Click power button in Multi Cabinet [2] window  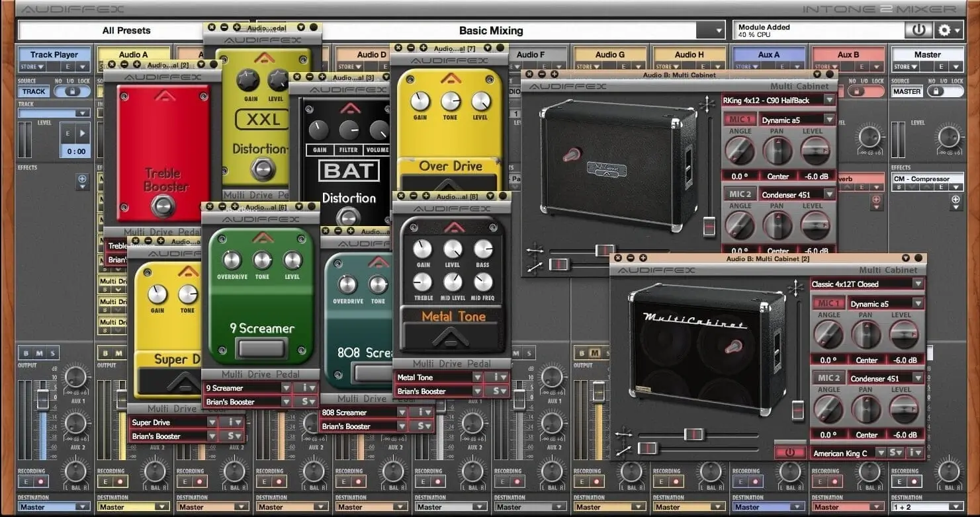coord(789,453)
